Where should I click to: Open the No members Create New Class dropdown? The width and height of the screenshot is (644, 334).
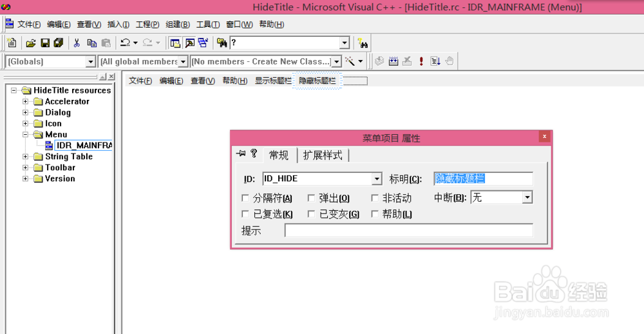[337, 62]
